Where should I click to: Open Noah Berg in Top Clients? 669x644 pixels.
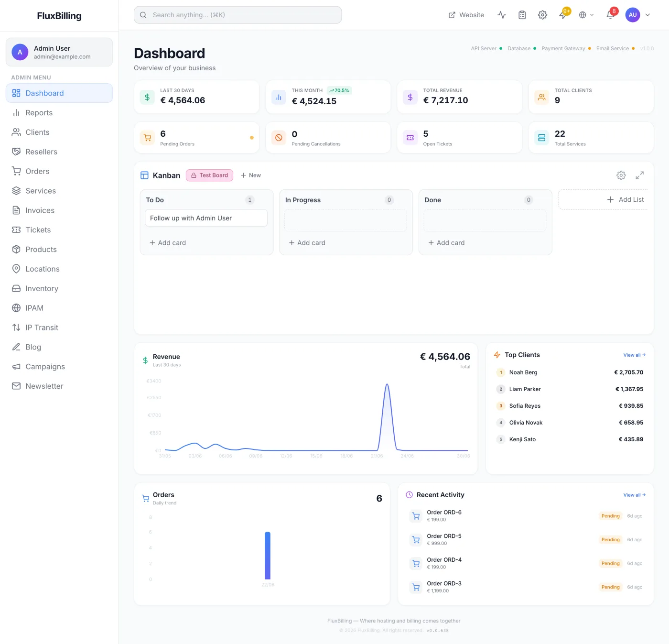point(570,372)
